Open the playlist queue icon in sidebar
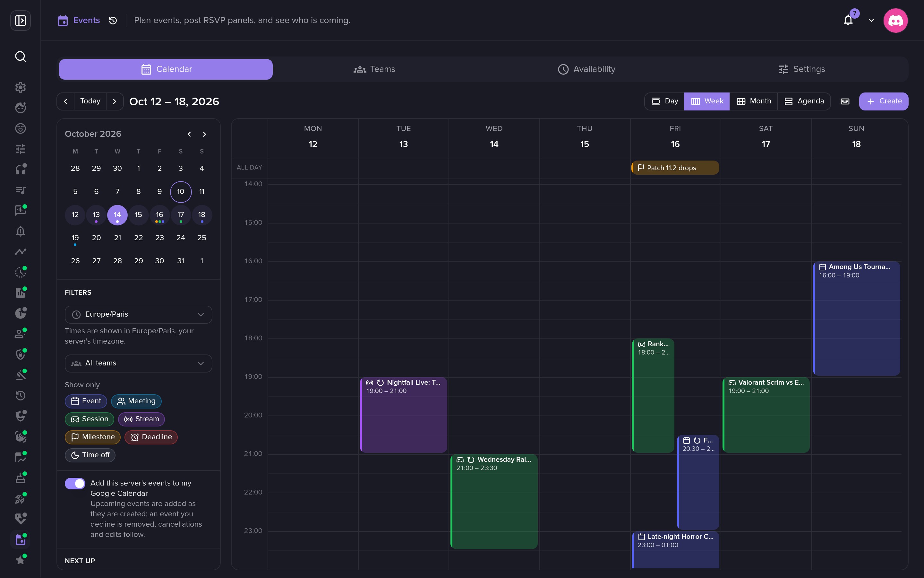The image size is (924, 578). click(20, 190)
